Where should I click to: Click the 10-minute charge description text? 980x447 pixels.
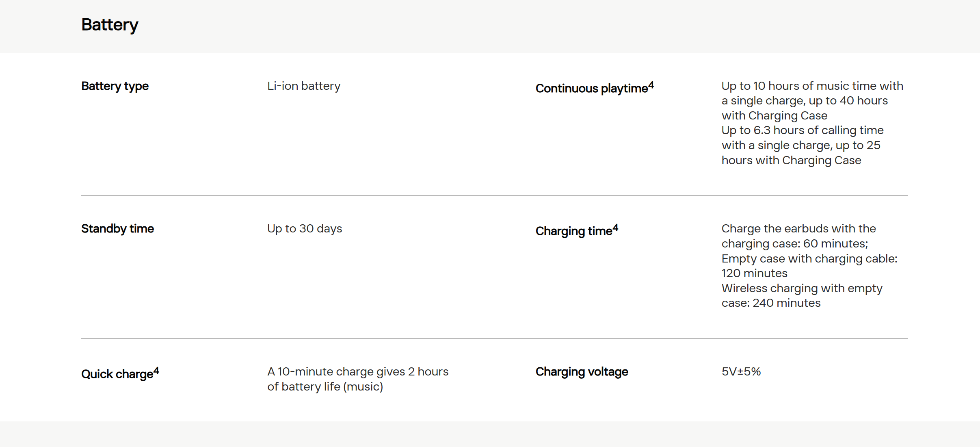358,372
